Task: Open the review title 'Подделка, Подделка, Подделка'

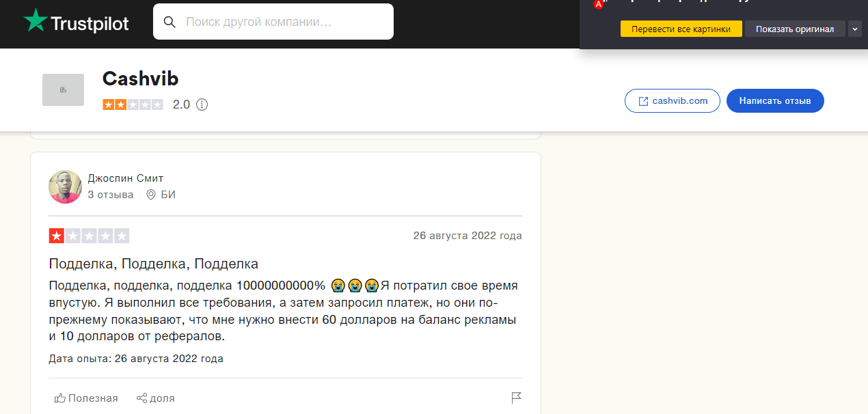Action: 154,264
